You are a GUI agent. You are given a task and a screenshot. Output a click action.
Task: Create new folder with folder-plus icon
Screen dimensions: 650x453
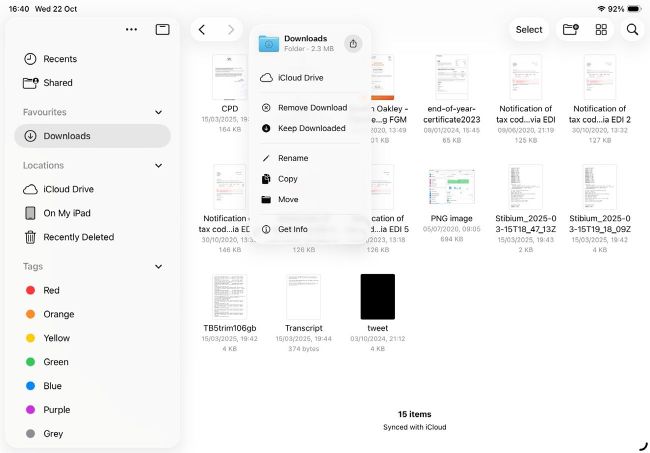point(571,30)
